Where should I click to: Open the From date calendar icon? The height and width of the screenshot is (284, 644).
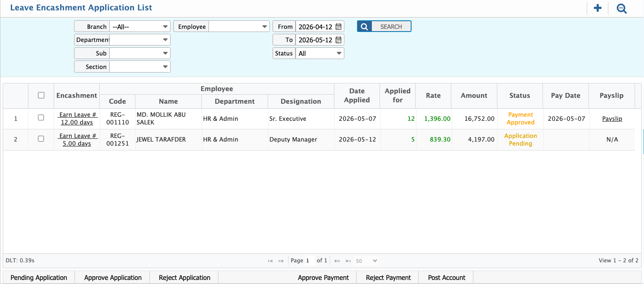338,27
